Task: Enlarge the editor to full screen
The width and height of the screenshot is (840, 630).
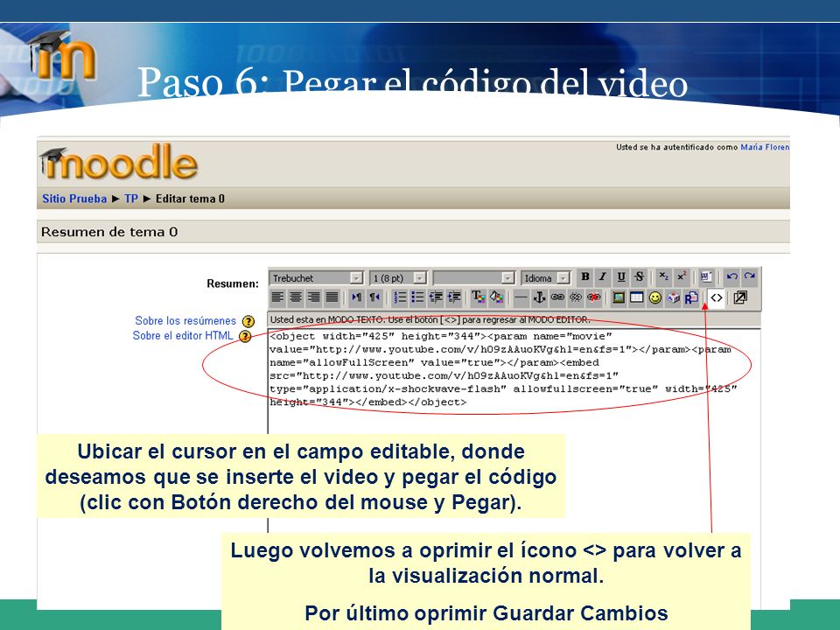Action: coord(741,297)
